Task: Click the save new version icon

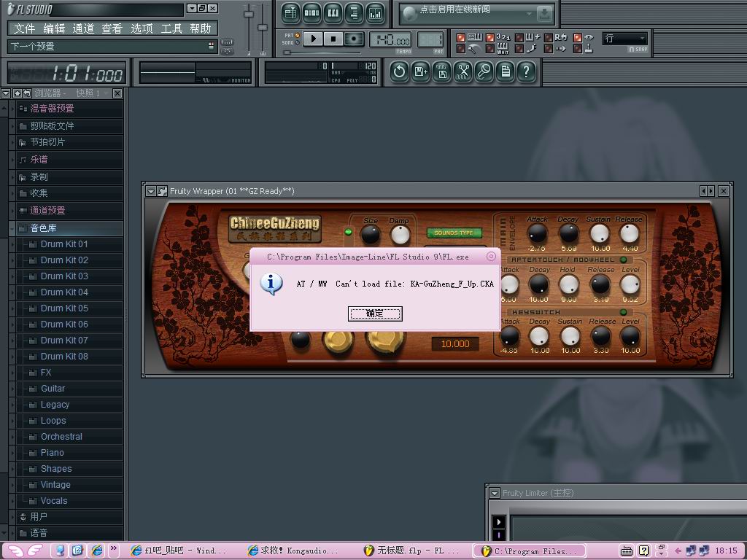Action: 420,72
